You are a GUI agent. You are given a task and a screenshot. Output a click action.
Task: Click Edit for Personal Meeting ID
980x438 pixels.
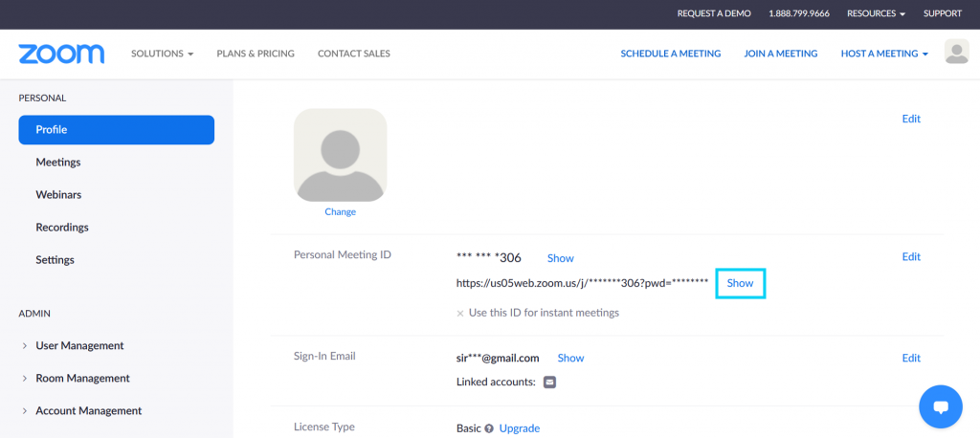click(911, 257)
